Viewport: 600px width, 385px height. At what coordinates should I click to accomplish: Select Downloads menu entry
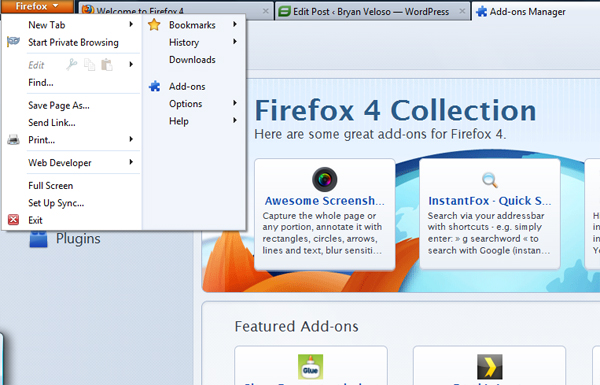tap(192, 60)
